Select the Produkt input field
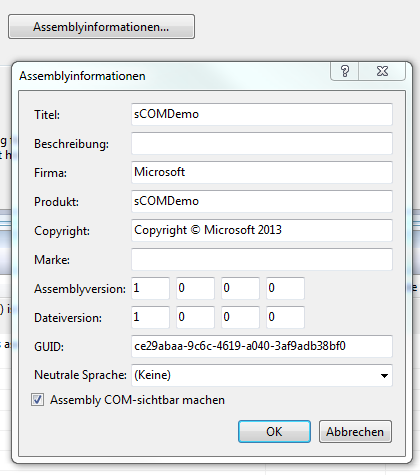Image resolution: width=420 pixels, height=475 pixels. coord(262,201)
